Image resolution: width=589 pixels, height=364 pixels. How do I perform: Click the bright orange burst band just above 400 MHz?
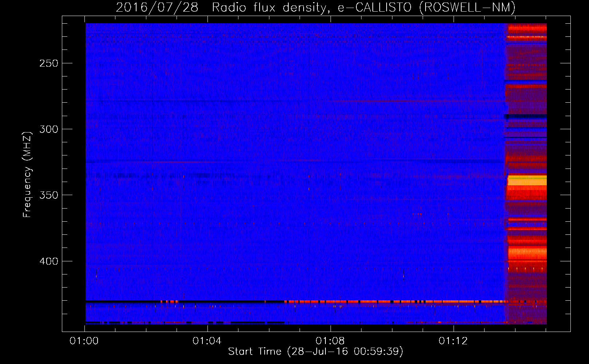pos(527,253)
